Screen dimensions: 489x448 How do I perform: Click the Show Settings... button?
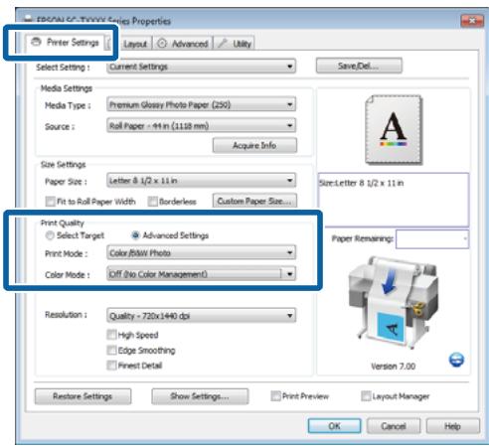(x=200, y=396)
